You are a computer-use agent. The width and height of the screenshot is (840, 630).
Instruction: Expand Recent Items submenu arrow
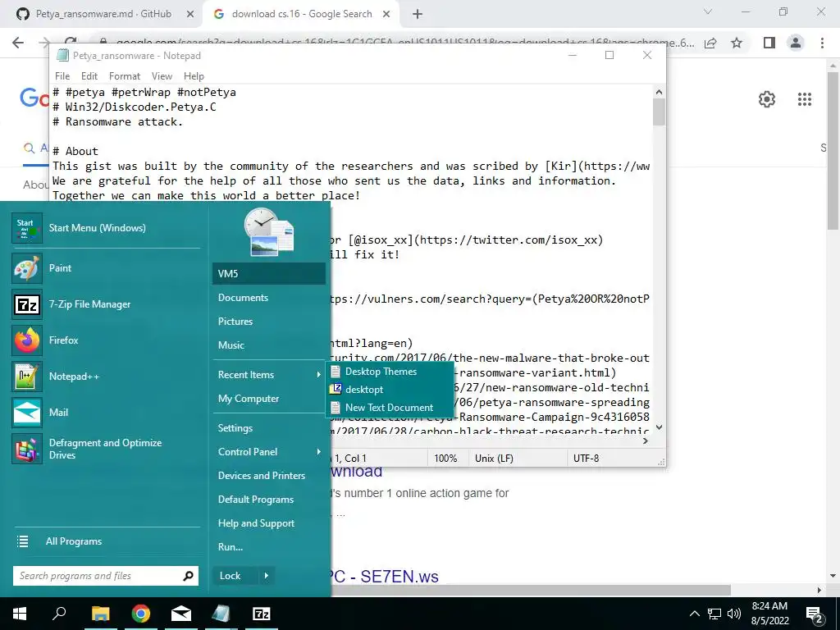(319, 375)
